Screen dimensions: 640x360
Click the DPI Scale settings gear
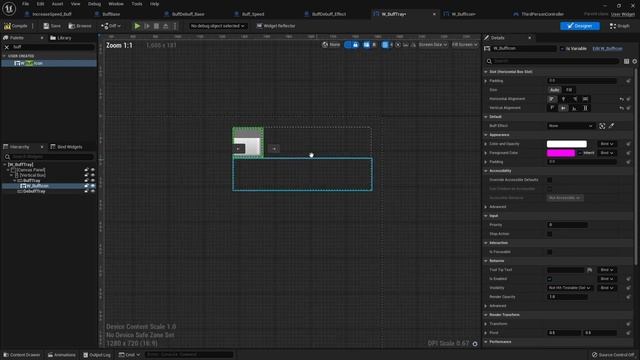[x=475, y=344]
